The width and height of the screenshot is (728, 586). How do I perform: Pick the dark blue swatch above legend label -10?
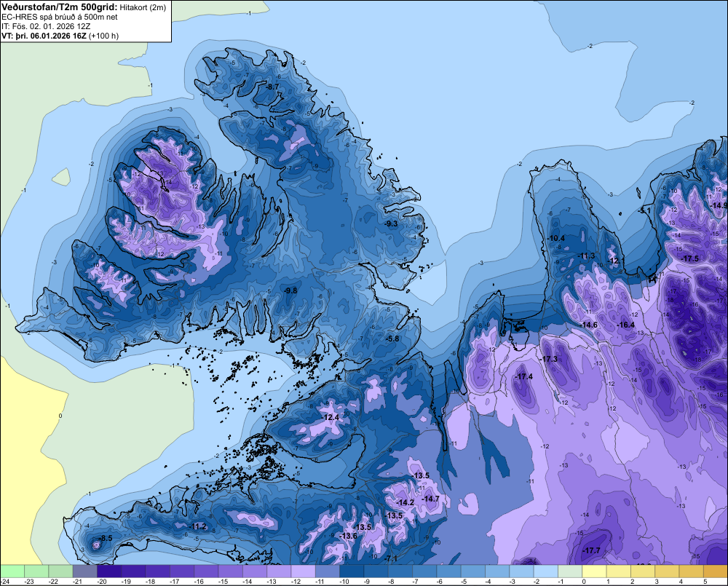[352, 571]
